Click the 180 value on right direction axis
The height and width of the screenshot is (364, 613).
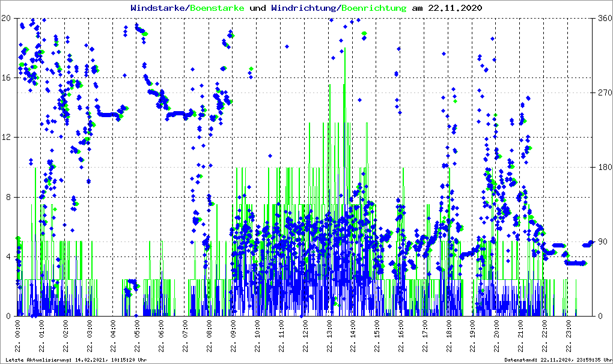point(604,168)
